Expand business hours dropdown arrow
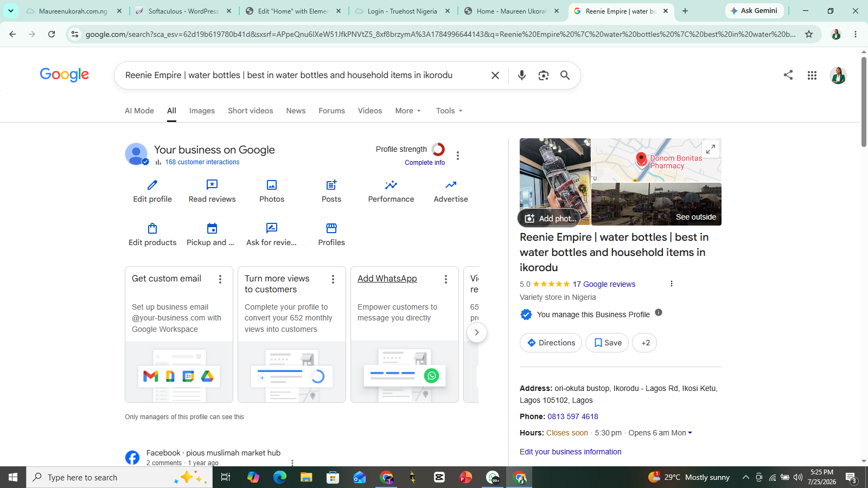Viewport: 868px width, 488px height. (x=690, y=433)
